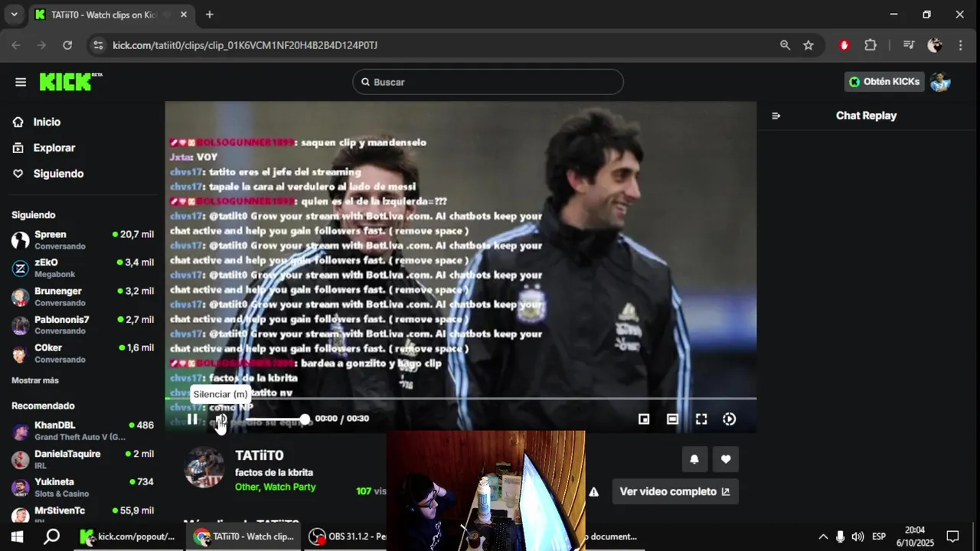Open Chrome profile avatar
This screenshot has height=551, width=980.
935,45
